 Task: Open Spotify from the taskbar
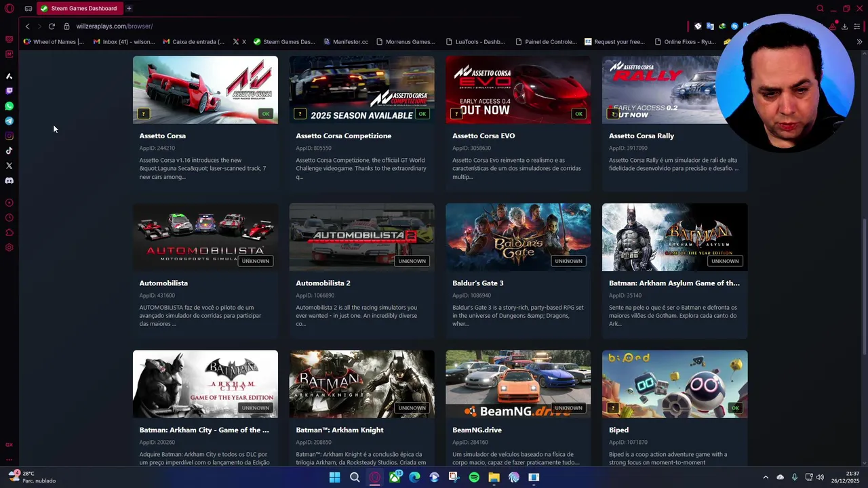pos(474,477)
